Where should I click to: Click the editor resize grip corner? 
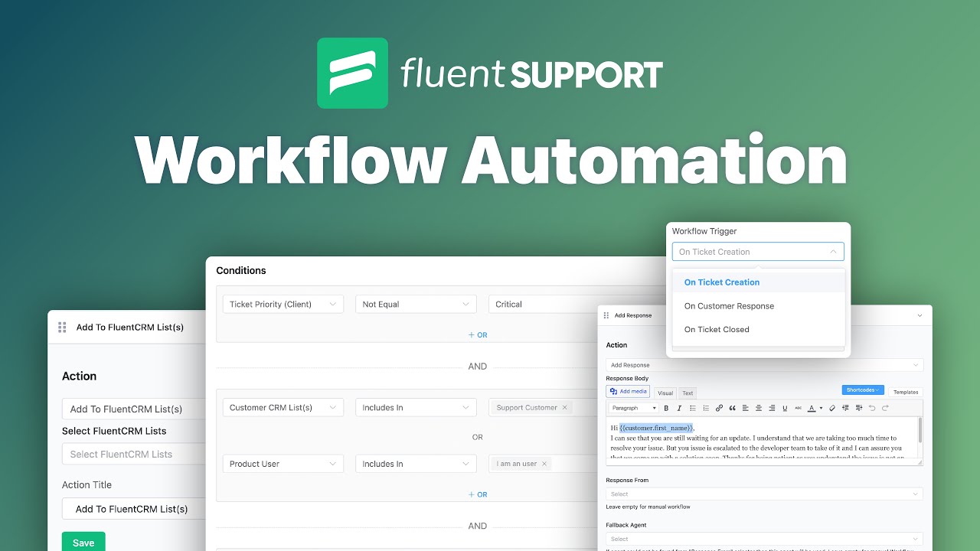(920, 462)
